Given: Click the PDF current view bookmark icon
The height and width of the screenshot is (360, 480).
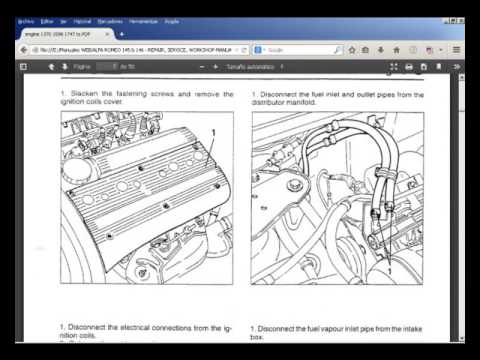Looking at the screenshot, I should [439, 67].
